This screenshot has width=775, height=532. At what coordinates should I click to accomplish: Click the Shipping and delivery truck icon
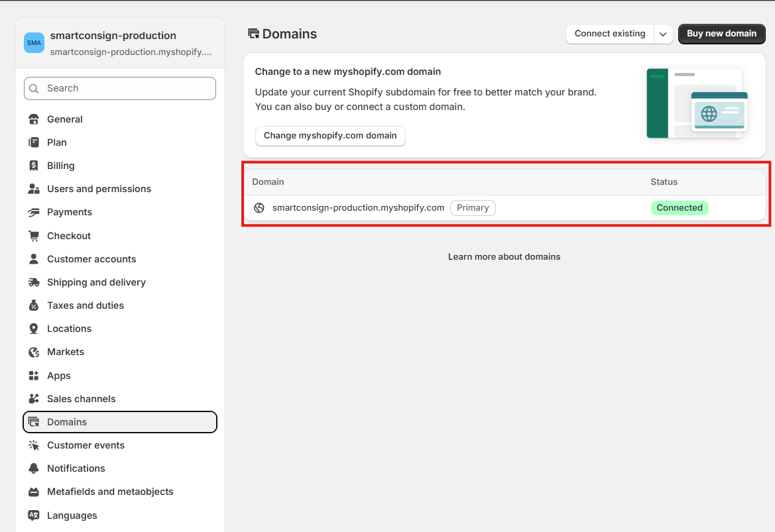click(34, 282)
